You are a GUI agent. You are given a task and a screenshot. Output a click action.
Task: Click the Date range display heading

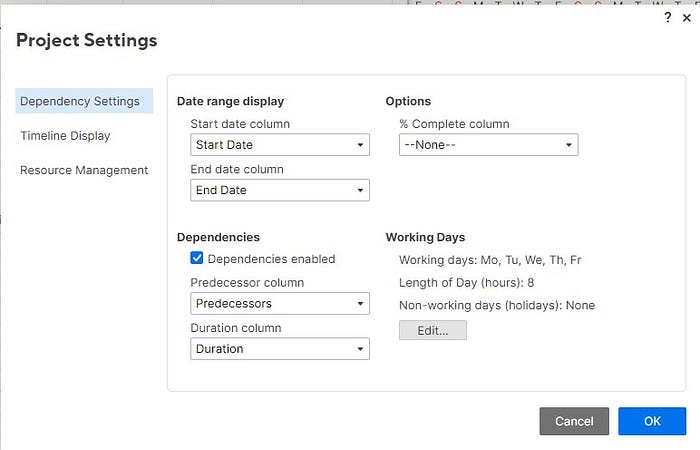click(230, 101)
